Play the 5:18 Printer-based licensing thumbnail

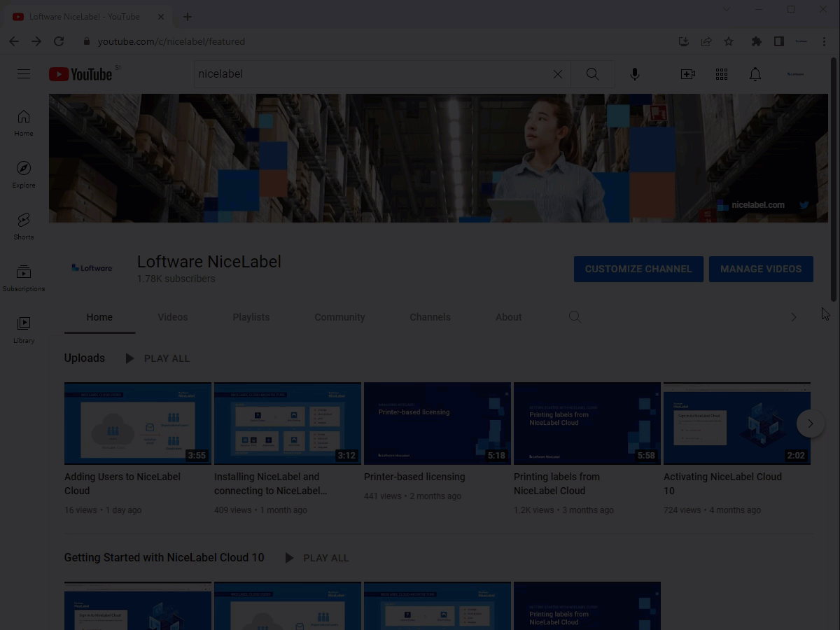tap(437, 423)
